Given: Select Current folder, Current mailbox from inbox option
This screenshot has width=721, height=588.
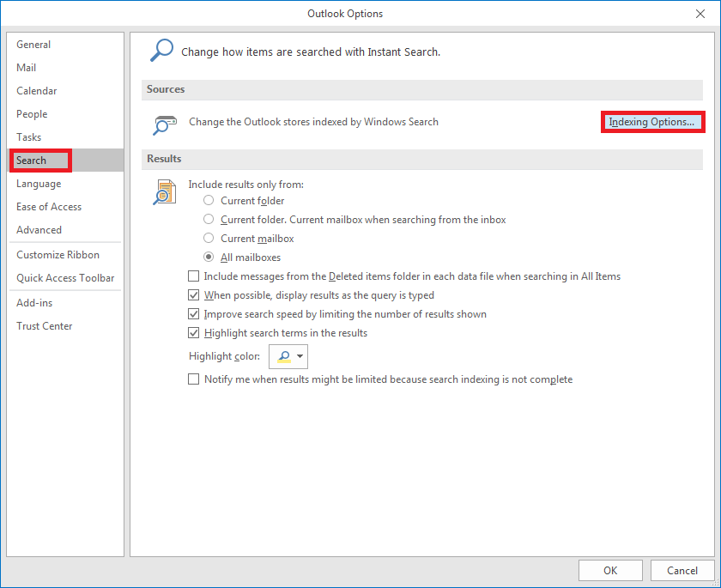Looking at the screenshot, I should coord(209,219).
